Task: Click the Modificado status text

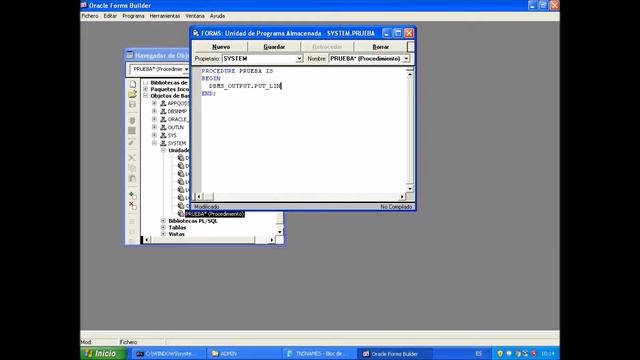Action: click(x=207, y=207)
